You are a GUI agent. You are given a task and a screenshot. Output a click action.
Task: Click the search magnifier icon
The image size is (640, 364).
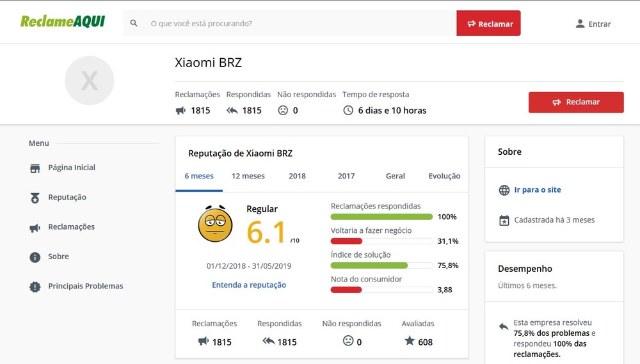134,23
